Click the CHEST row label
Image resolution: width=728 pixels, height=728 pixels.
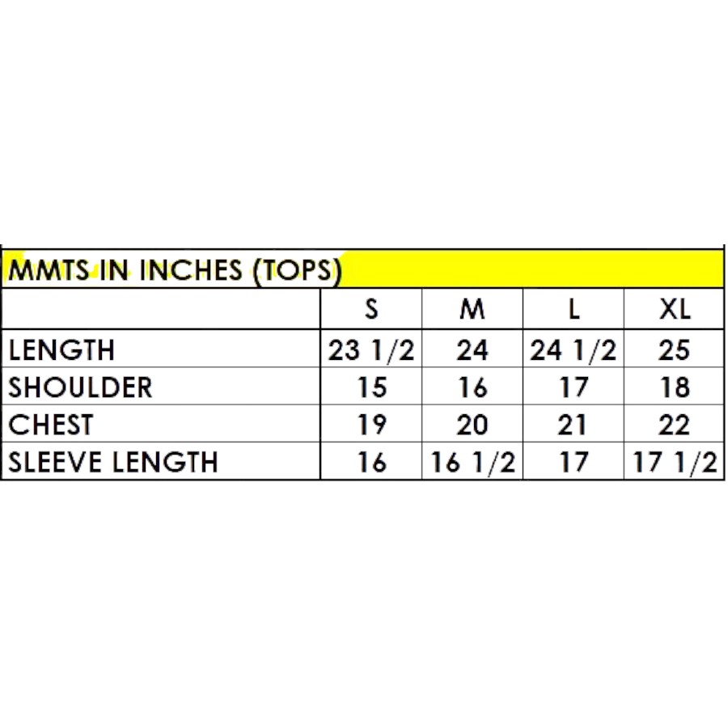[x=51, y=425]
